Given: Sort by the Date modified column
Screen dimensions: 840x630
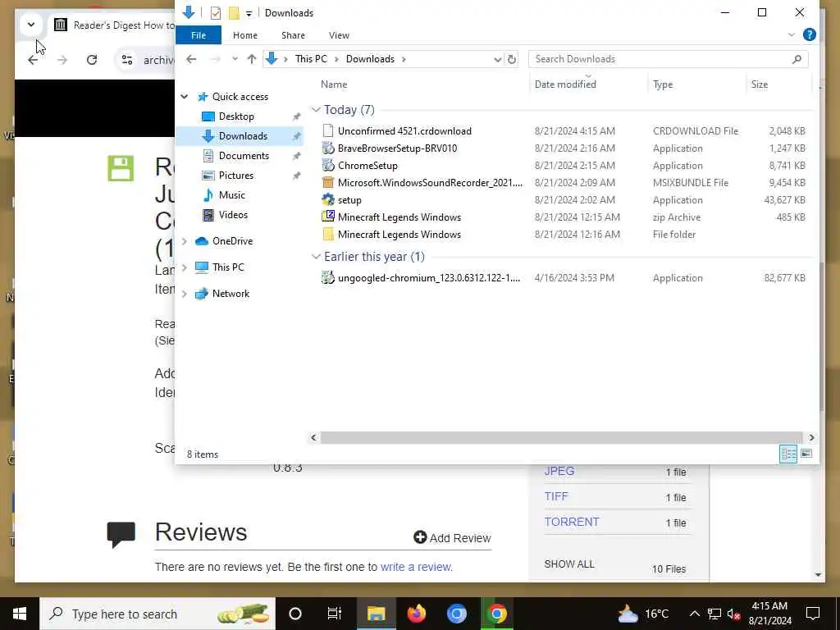Looking at the screenshot, I should pyautogui.click(x=565, y=84).
